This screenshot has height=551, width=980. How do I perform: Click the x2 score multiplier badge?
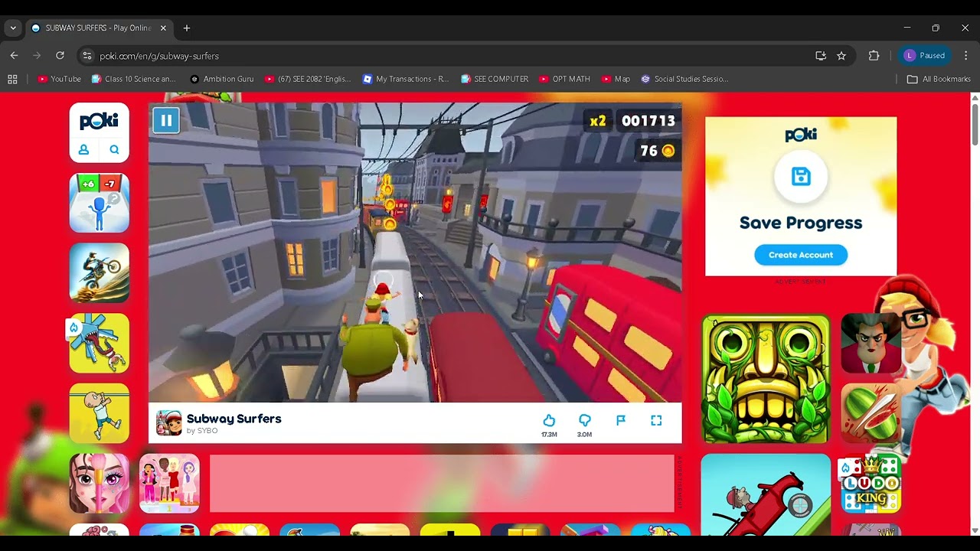(598, 121)
